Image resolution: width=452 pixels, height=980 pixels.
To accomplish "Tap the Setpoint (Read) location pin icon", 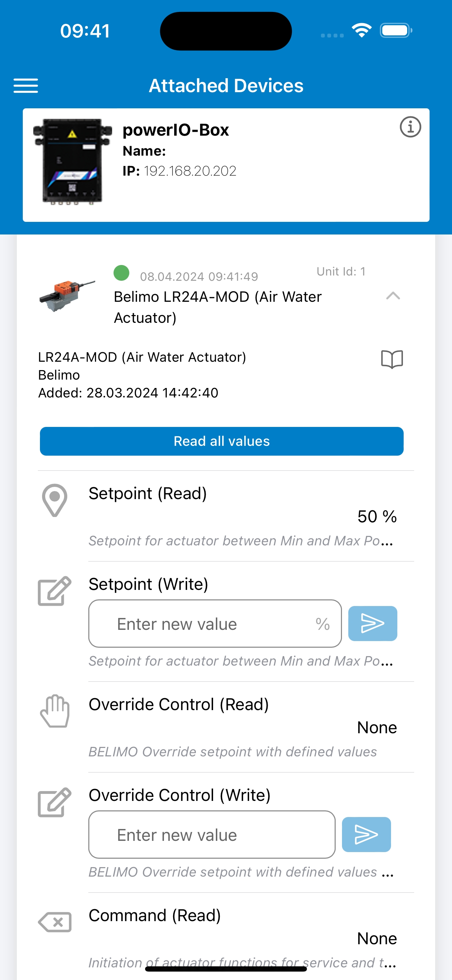I will [x=54, y=500].
